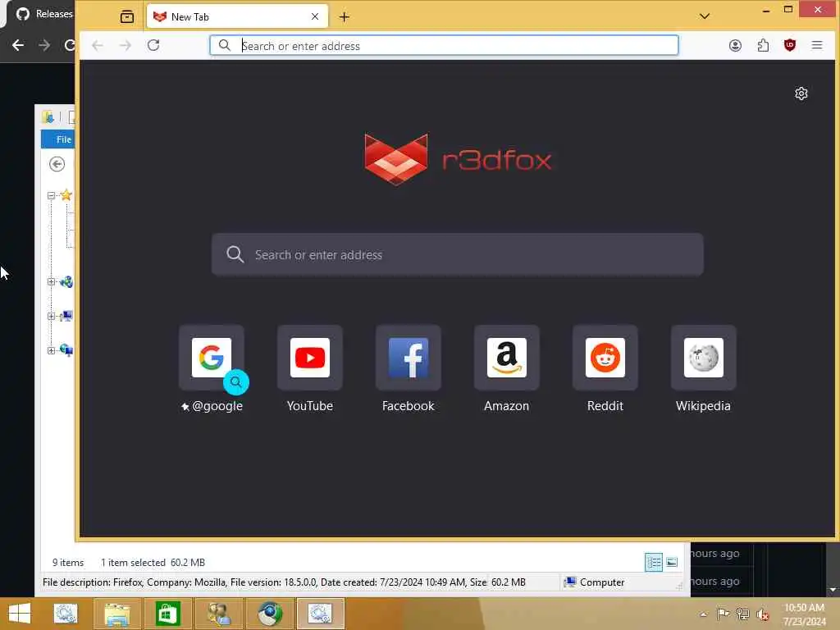This screenshot has height=630, width=840.
Task: Click forward arrow in background browser
Action: pos(44,46)
